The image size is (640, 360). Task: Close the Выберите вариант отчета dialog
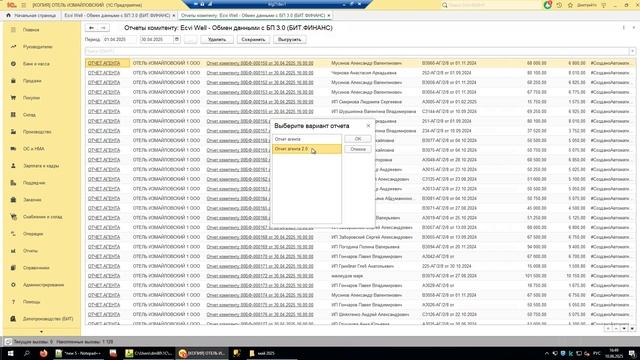368,126
